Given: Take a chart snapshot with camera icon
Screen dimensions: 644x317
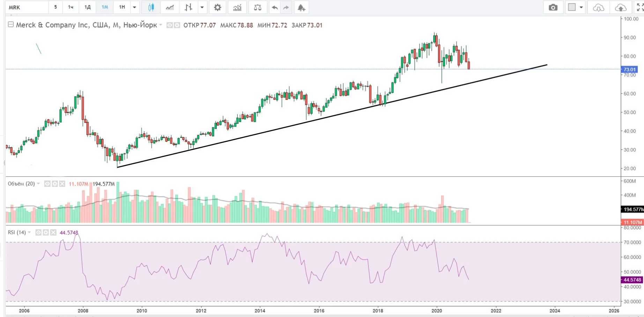Looking at the screenshot, I should (553, 7).
